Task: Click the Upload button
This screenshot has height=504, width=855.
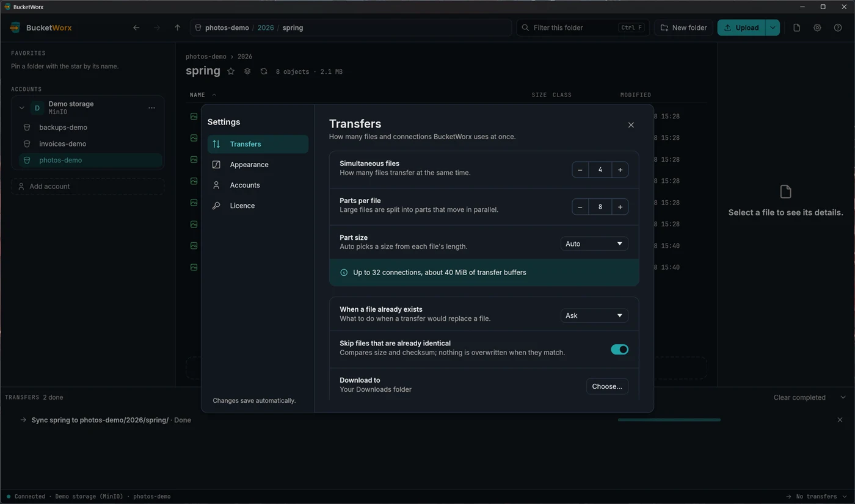Action: (x=741, y=27)
